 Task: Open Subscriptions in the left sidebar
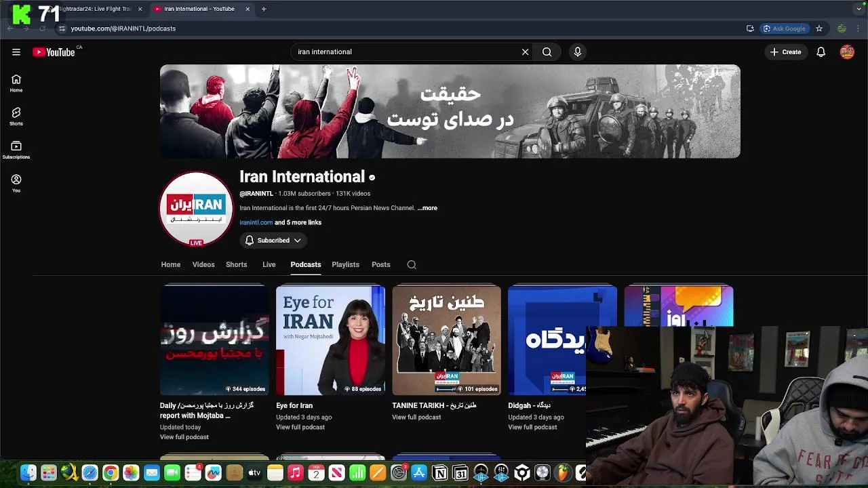pyautogui.click(x=16, y=150)
